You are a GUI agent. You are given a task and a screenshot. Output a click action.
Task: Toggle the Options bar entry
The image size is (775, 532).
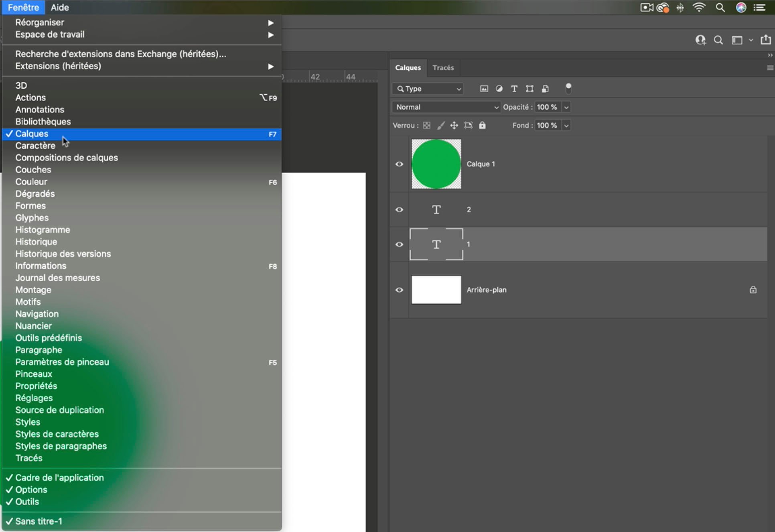(x=142, y=490)
